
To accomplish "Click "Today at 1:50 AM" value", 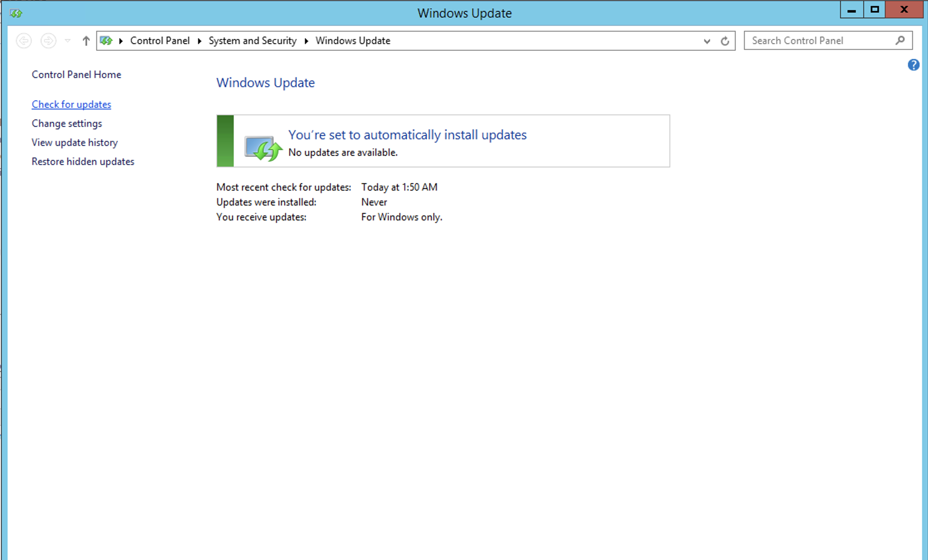I will [399, 187].
